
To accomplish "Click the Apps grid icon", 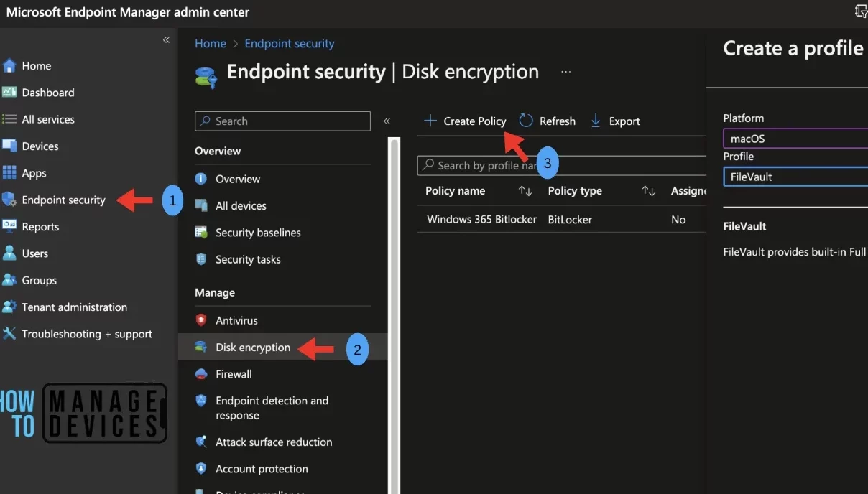I will (9, 172).
